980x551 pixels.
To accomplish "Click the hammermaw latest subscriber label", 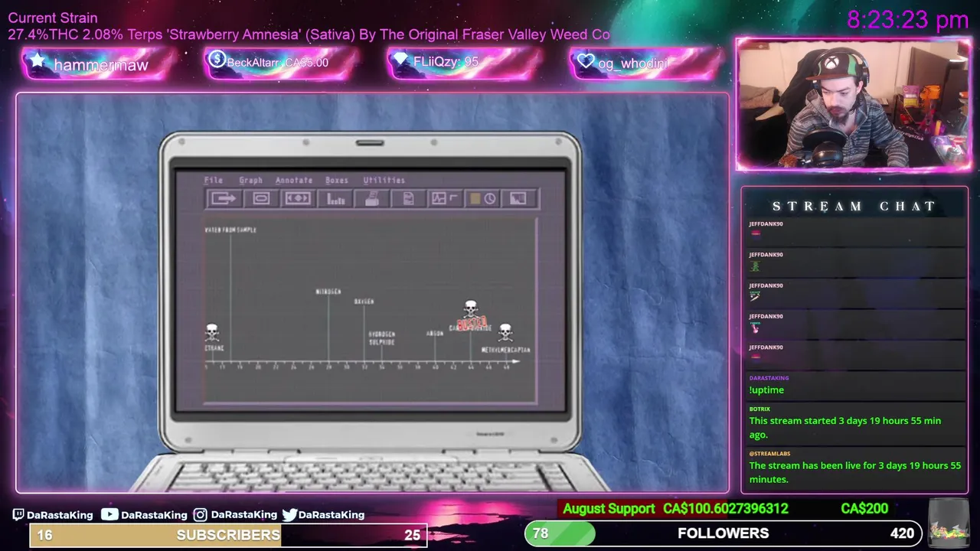I will (x=100, y=65).
